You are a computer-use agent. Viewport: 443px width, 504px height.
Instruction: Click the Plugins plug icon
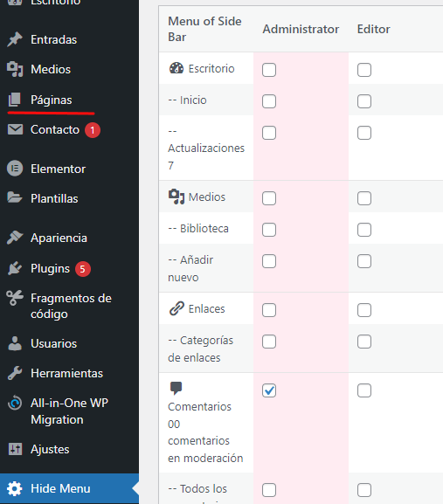[x=15, y=268]
